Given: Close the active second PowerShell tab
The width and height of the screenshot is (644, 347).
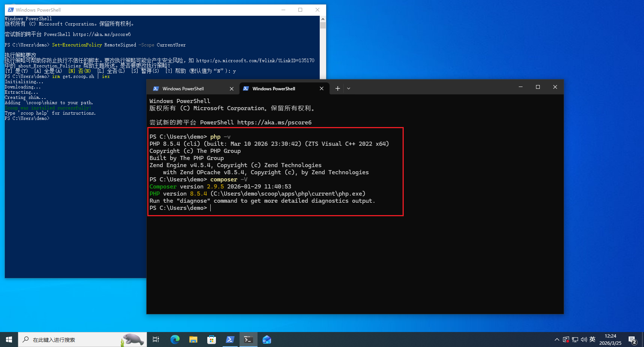Looking at the screenshot, I should pyautogui.click(x=322, y=88).
